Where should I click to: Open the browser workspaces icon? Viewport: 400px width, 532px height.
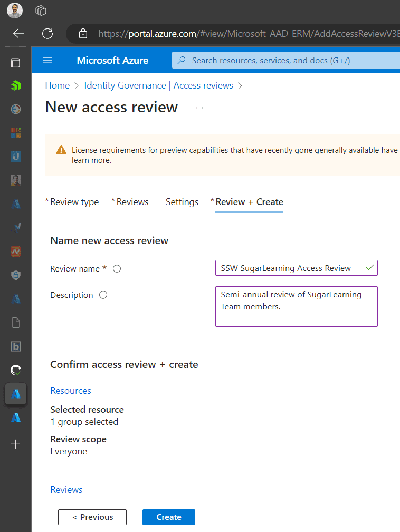[41, 10]
